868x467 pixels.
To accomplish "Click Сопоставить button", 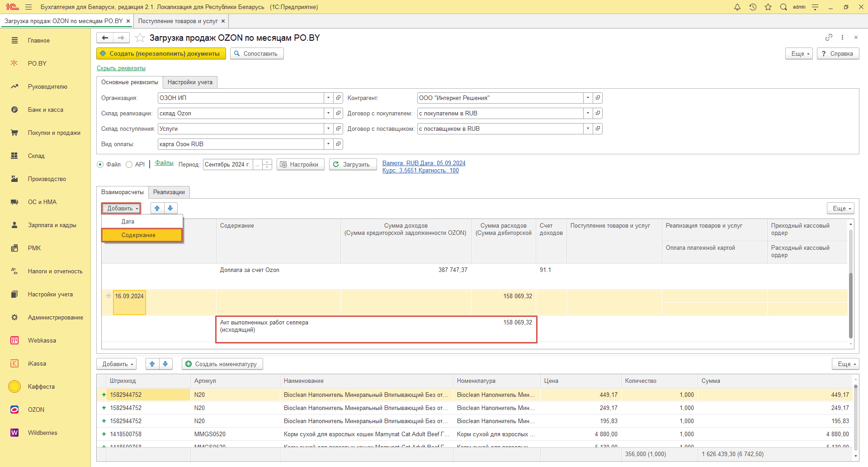I will tap(257, 53).
